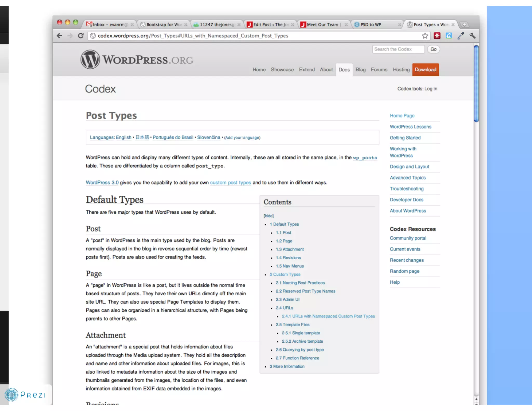
Task: Click the blue extension icon in toolbar
Action: click(449, 36)
